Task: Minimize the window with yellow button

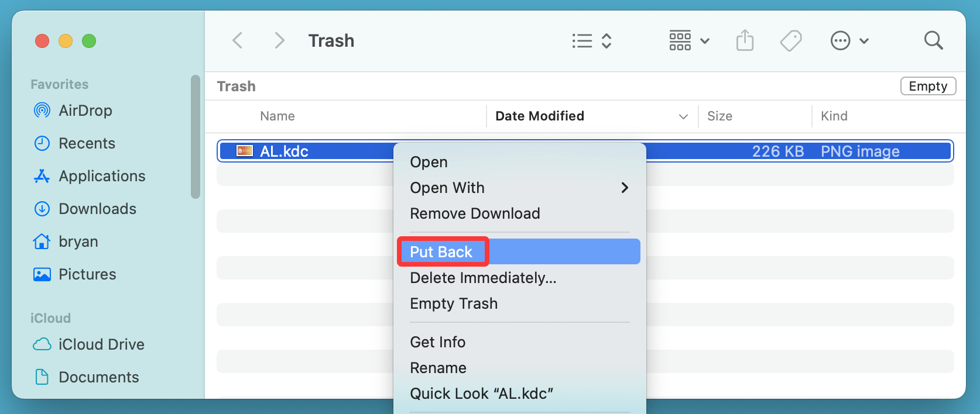Action: (x=66, y=41)
